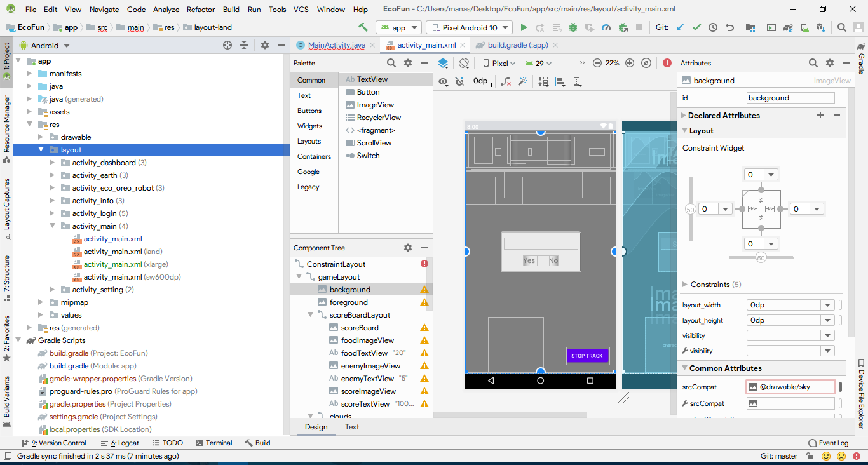Click the Git update project arrow

click(680, 27)
